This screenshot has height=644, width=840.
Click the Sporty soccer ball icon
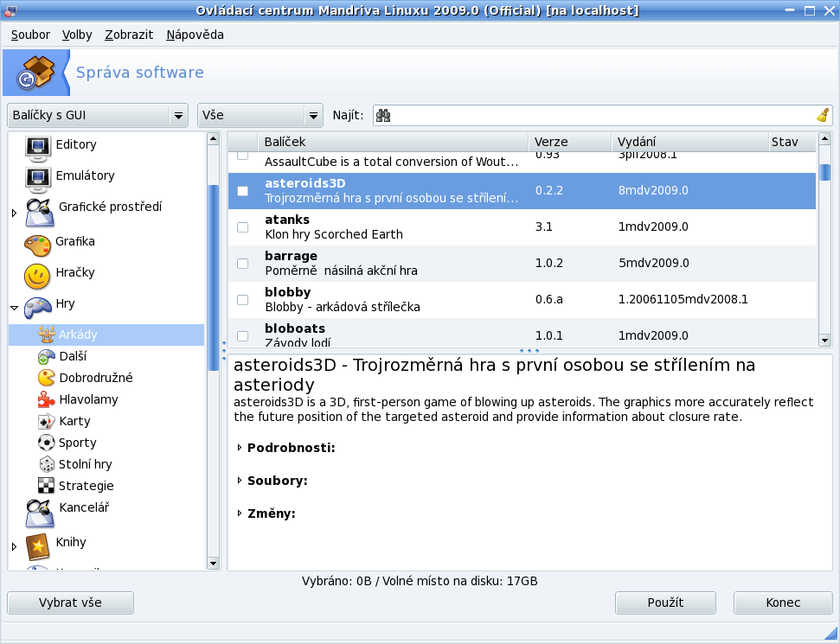tap(47, 443)
